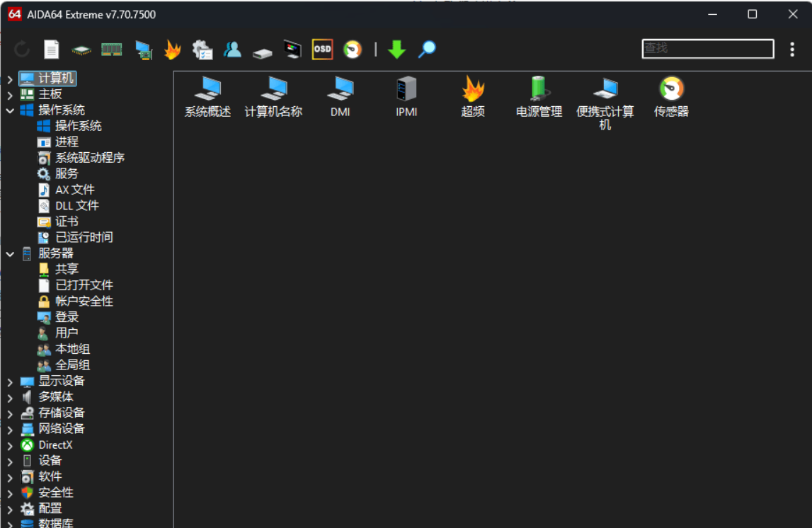The image size is (812, 528).
Task: Expand the 显示设备 tree node chevron
Action: point(10,382)
